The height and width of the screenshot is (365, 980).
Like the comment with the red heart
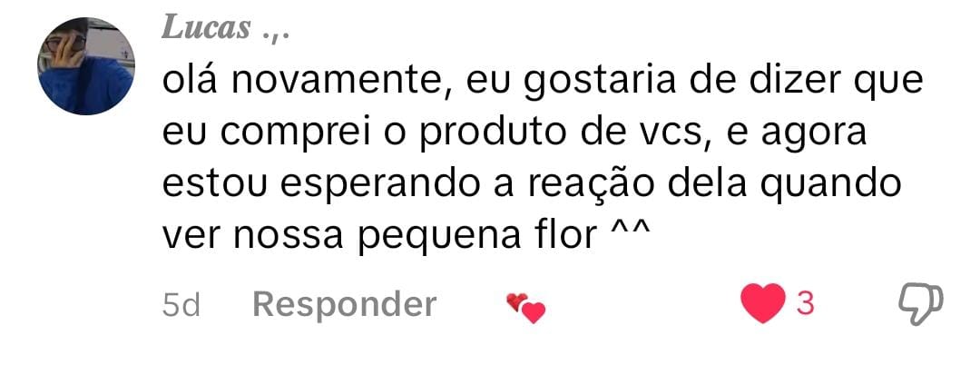762,303
